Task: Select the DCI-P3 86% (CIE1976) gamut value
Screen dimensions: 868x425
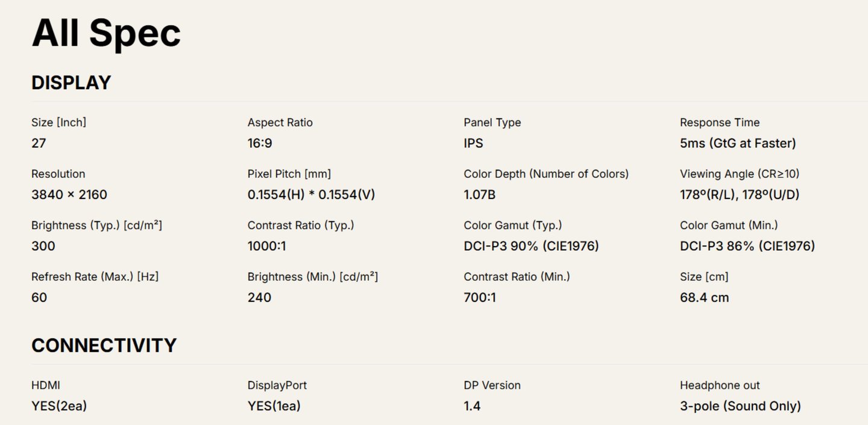Action: pos(747,246)
